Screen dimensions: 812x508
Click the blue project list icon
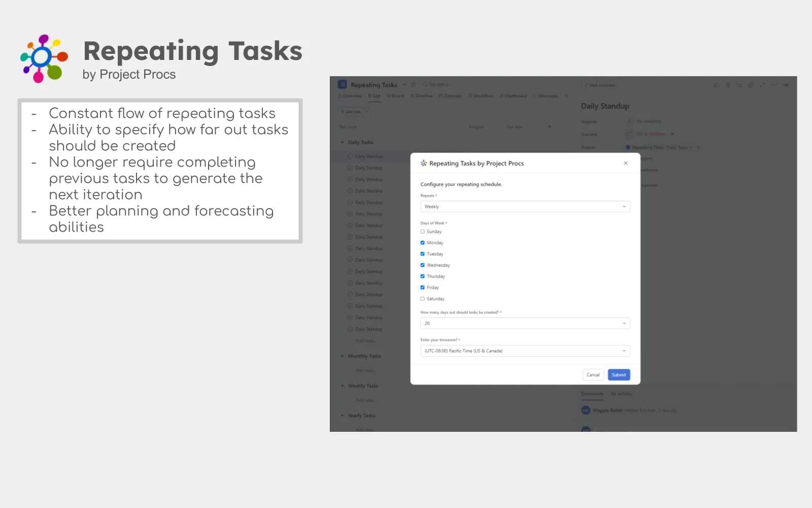tap(343, 85)
